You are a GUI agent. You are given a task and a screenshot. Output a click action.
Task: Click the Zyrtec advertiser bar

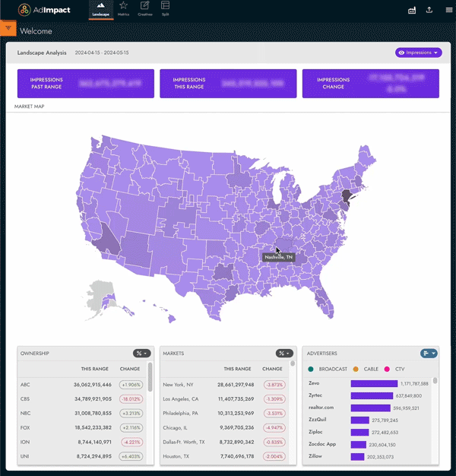[x=372, y=395]
